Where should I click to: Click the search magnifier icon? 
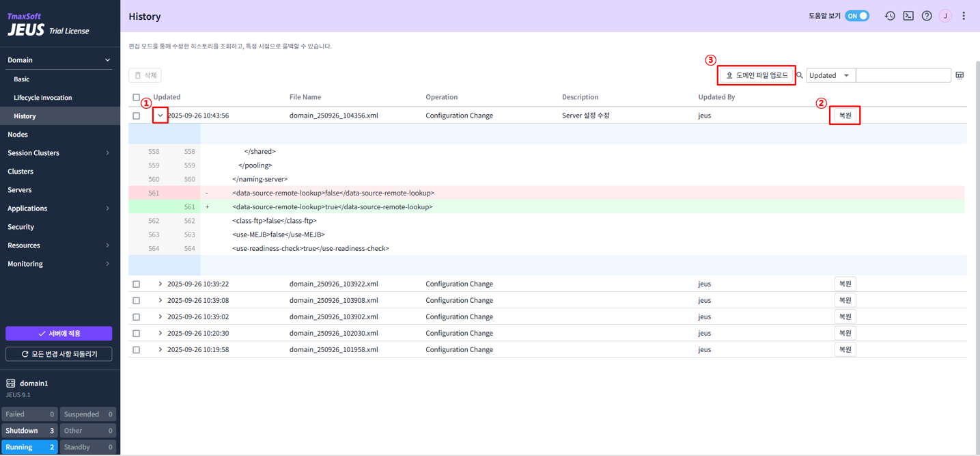point(800,75)
